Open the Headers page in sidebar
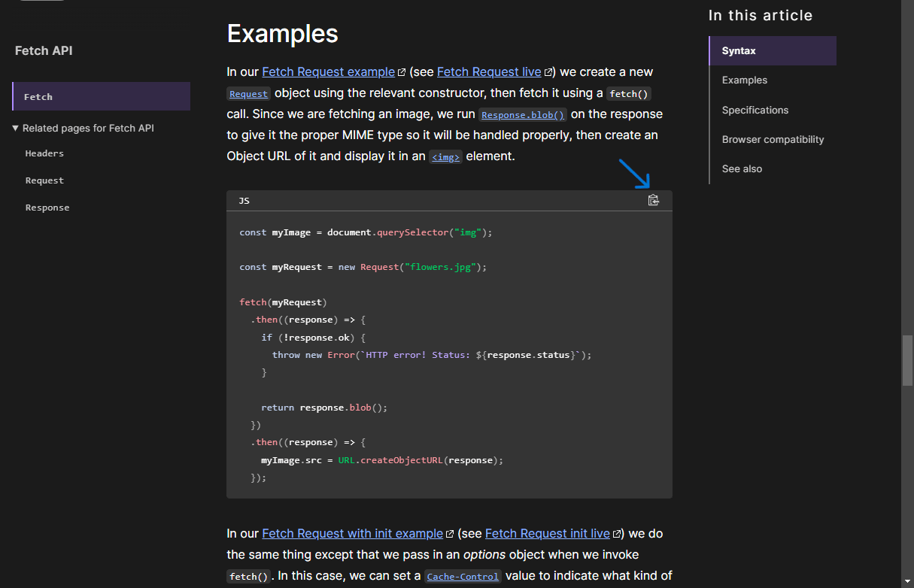Viewport: 914px width, 588px height. click(x=44, y=153)
